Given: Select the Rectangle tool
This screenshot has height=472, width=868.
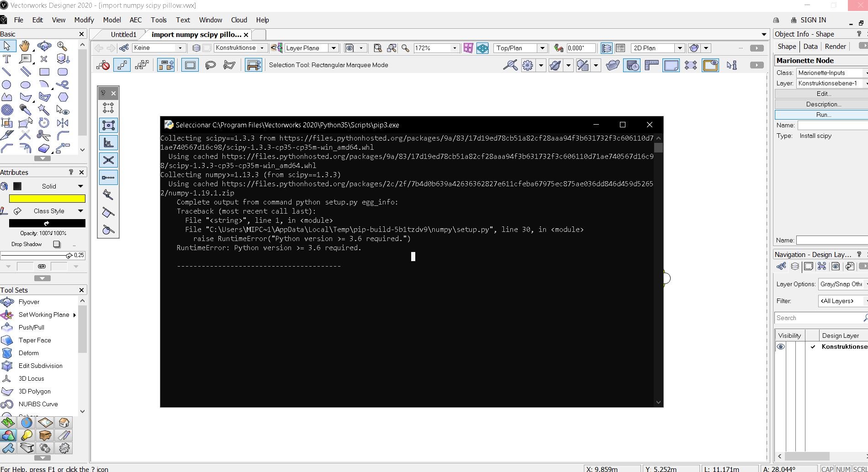Looking at the screenshot, I should [44, 72].
